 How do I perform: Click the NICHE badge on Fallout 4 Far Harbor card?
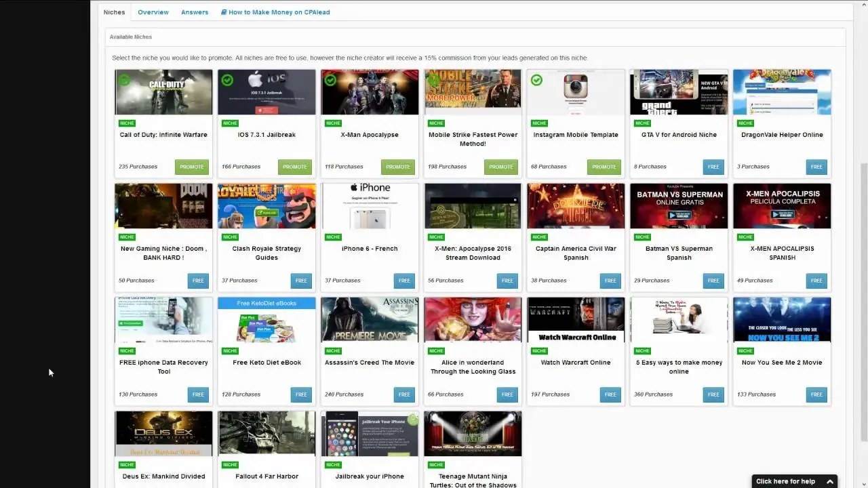(230, 465)
